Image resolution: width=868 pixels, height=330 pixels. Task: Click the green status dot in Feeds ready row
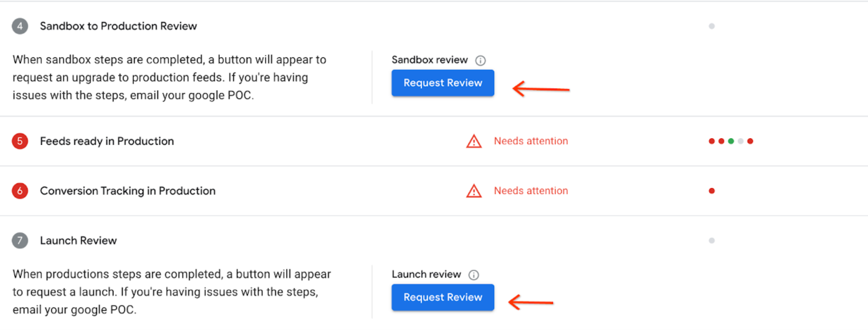[x=731, y=141]
